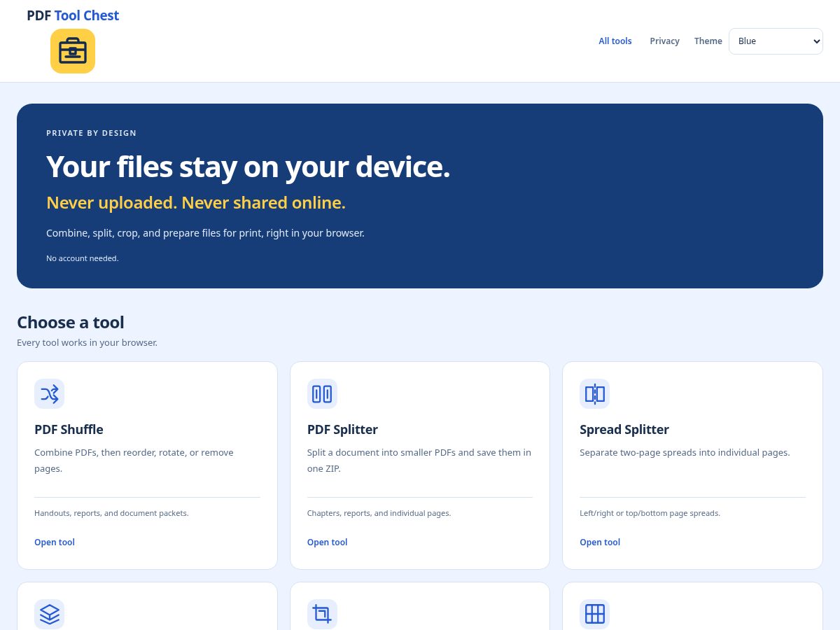Click the Theme label next to dropdown
Image resolution: width=840 pixels, height=630 pixels.
(x=708, y=41)
